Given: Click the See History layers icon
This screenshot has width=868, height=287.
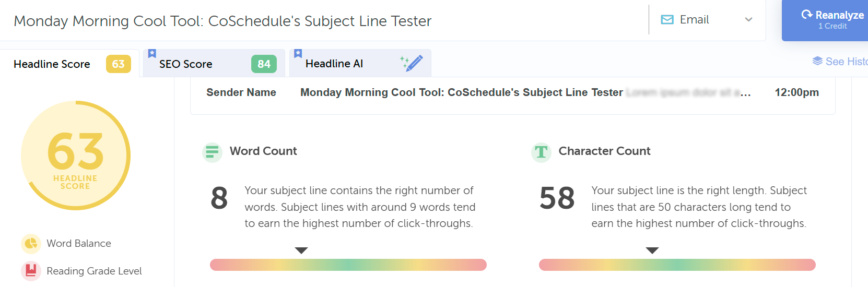Looking at the screenshot, I should 817,61.
